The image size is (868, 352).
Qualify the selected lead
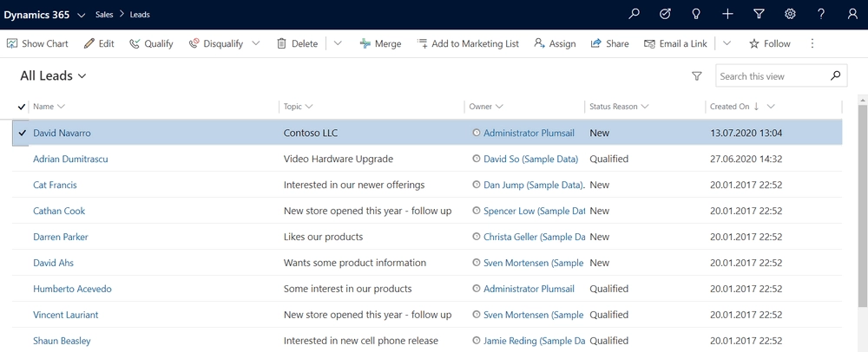point(151,43)
